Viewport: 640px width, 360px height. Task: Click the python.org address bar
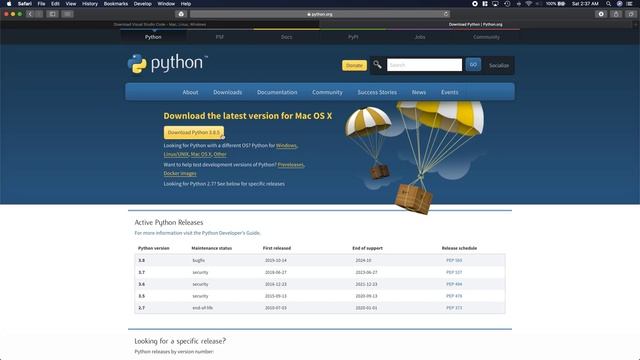[320, 14]
